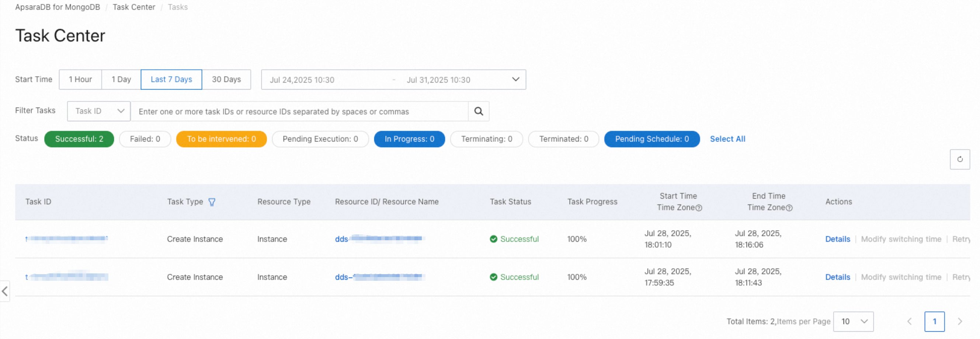
Task: Toggle the Successful: 2 status filter
Action: click(x=79, y=139)
